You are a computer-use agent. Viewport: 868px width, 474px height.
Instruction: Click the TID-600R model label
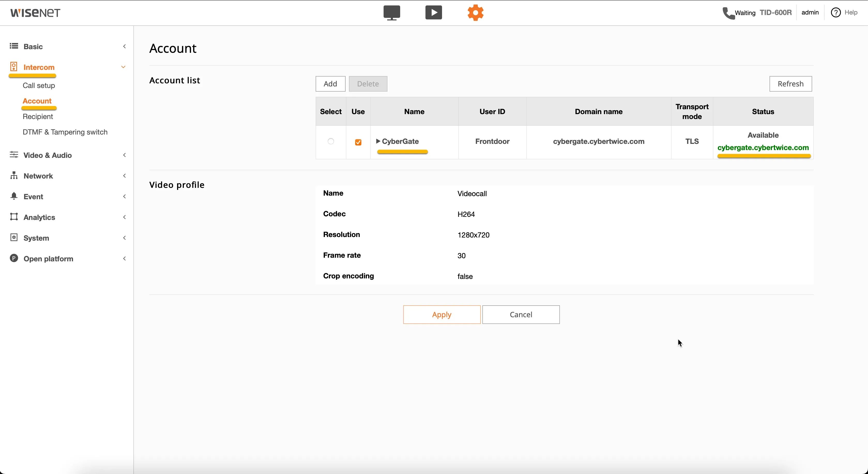[x=776, y=12]
